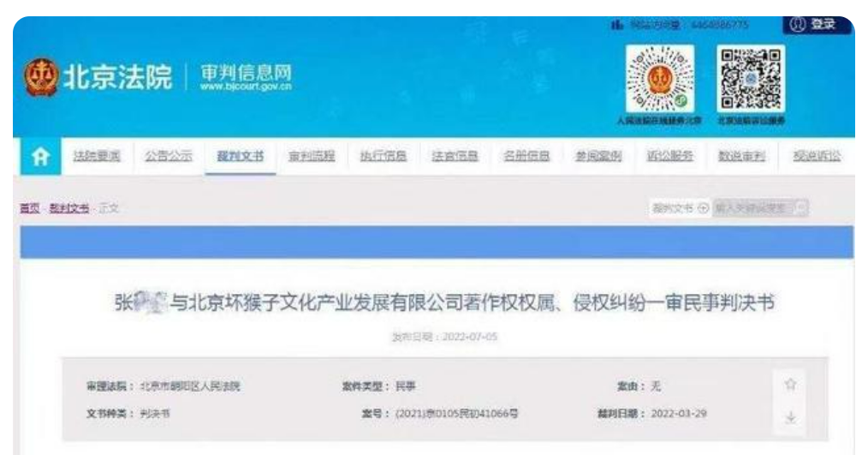Click the www.bjcourt.gov.cn site URL text

[246, 87]
